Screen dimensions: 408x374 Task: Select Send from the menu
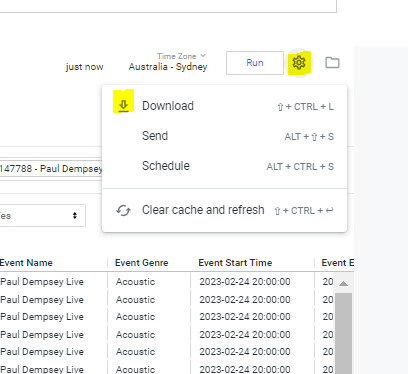(x=224, y=136)
